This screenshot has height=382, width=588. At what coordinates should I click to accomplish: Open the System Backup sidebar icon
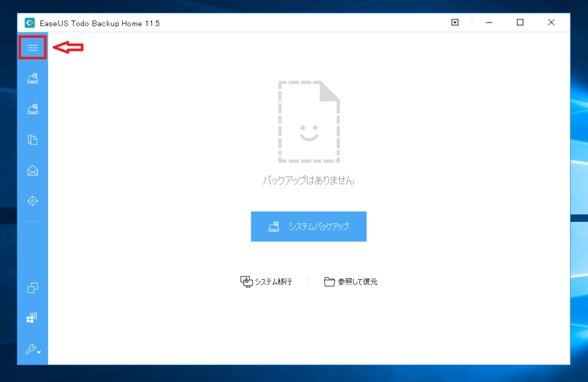click(x=33, y=109)
